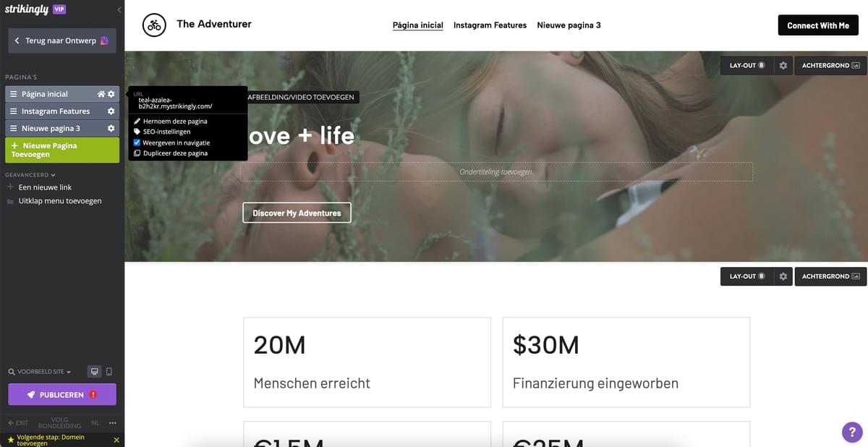Open hero section settings gear icon

pos(783,66)
